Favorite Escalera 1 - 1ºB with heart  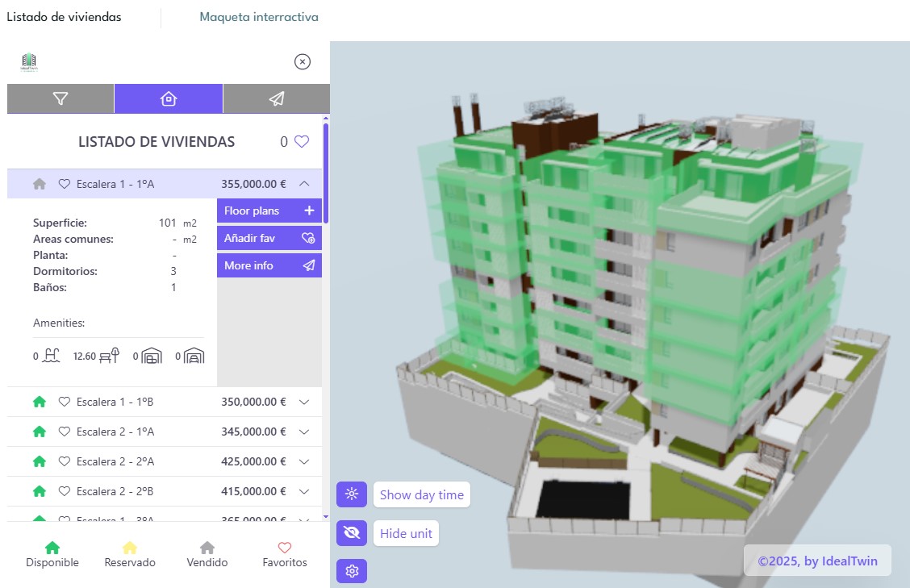click(x=65, y=402)
